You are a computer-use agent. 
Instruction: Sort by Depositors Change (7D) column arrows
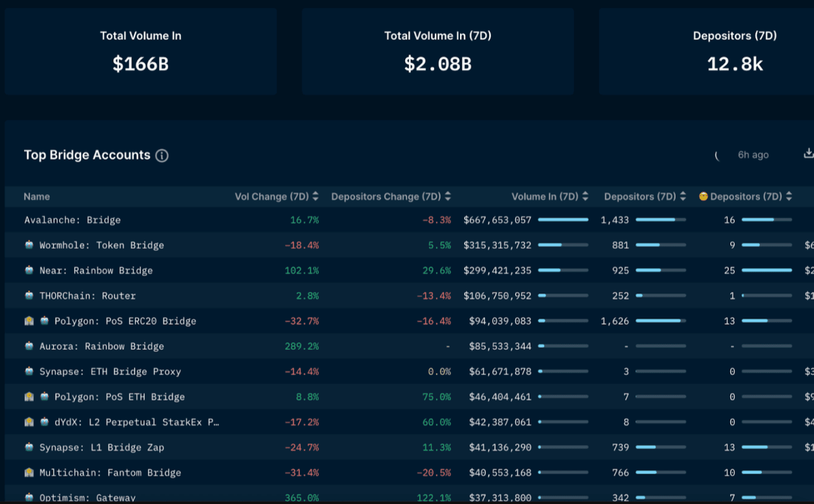pyautogui.click(x=448, y=196)
